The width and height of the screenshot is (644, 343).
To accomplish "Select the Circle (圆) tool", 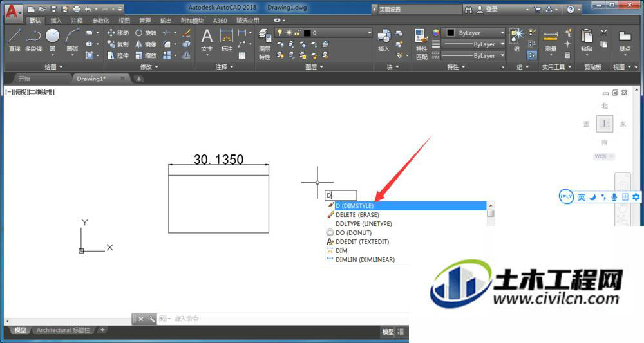I will pyautogui.click(x=53, y=40).
